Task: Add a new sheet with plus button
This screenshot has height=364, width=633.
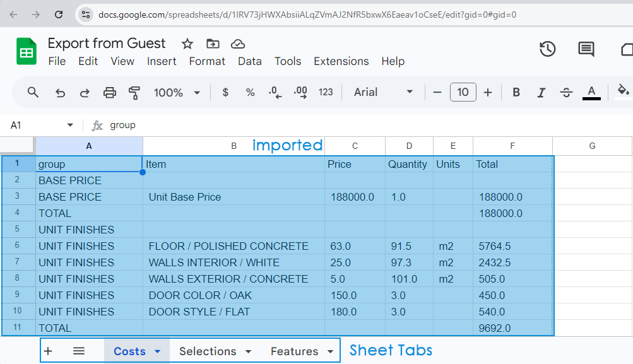Action: (49, 351)
